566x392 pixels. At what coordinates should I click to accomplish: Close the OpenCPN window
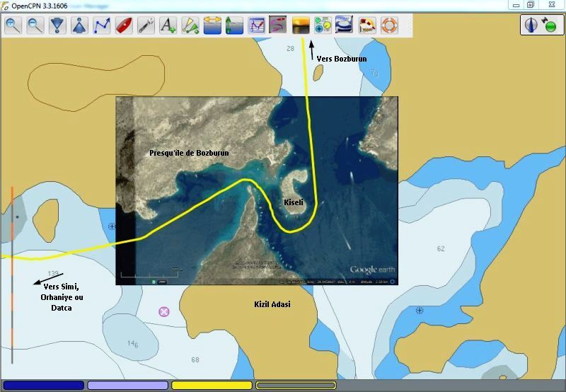point(552,5)
